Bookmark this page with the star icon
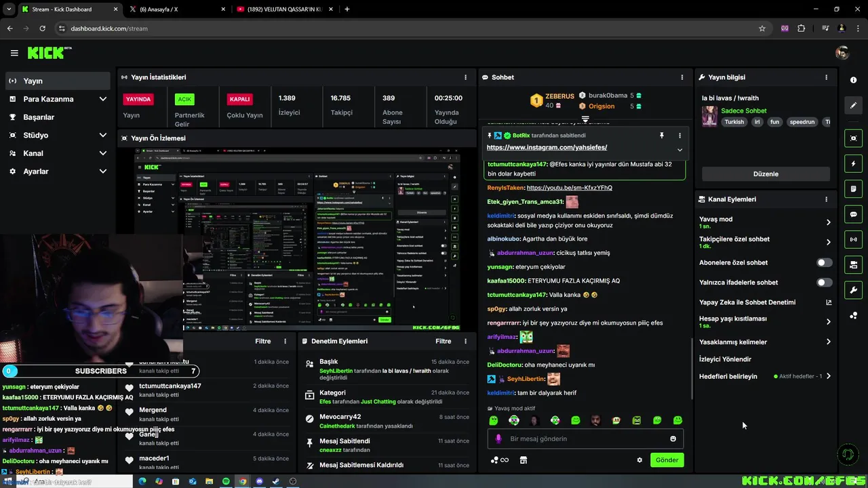This screenshot has height=488, width=868. click(762, 28)
